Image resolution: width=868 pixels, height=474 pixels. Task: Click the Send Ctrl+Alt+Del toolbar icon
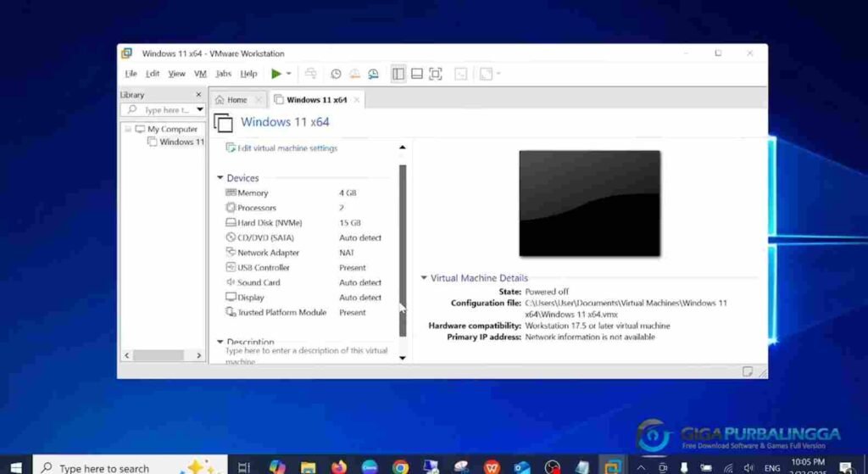pyautogui.click(x=311, y=74)
